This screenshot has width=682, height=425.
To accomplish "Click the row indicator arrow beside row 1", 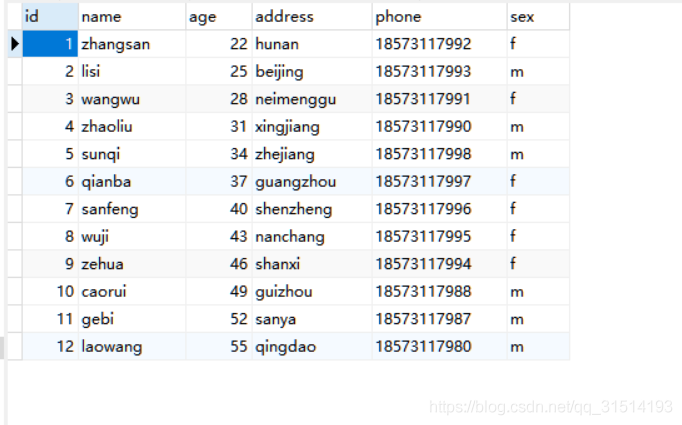I will pos(15,44).
